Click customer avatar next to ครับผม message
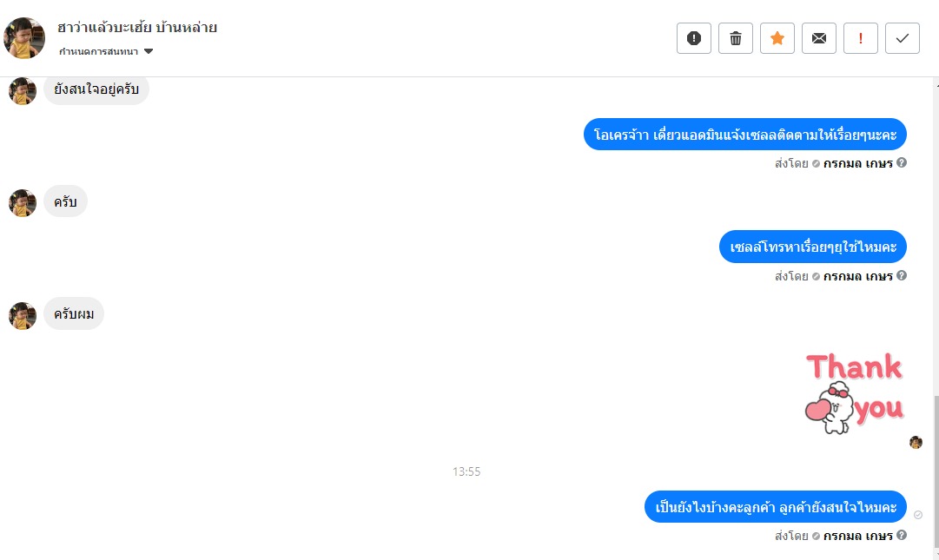Image resolution: width=939 pixels, height=560 pixels. pos(23,315)
